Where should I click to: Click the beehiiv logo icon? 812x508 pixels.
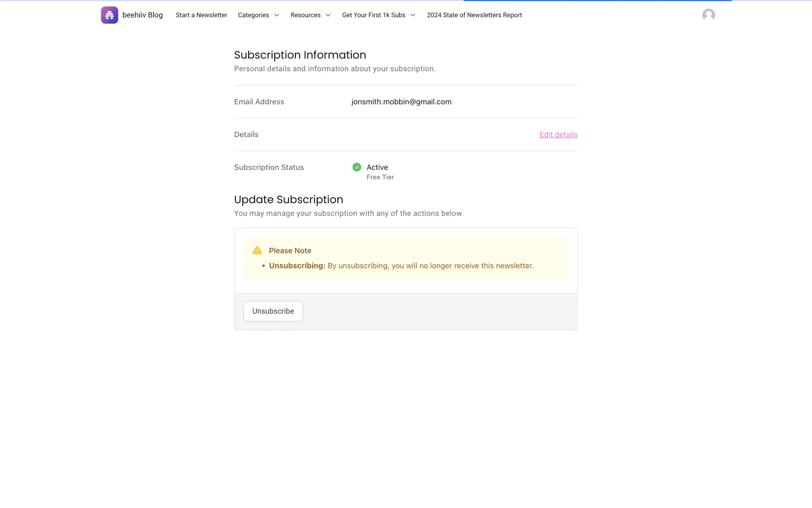point(109,15)
